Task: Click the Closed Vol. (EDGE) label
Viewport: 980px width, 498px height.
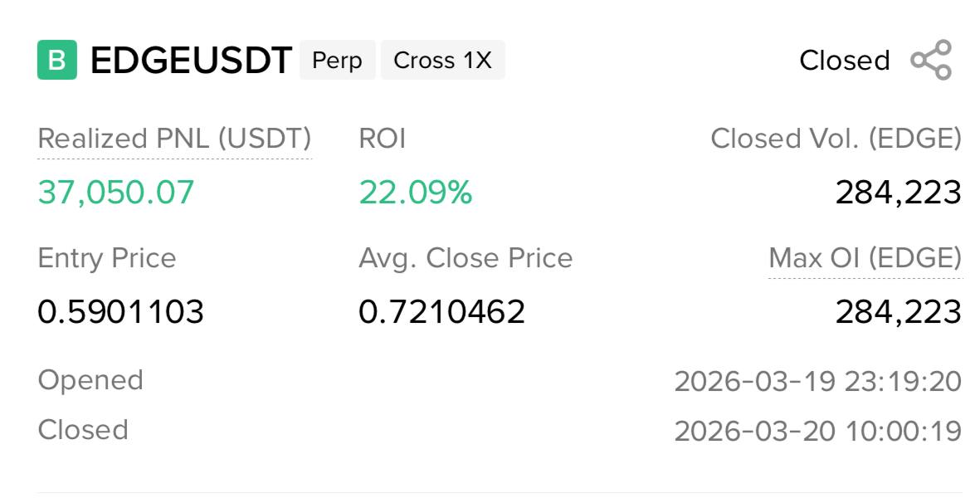Action: [x=836, y=139]
